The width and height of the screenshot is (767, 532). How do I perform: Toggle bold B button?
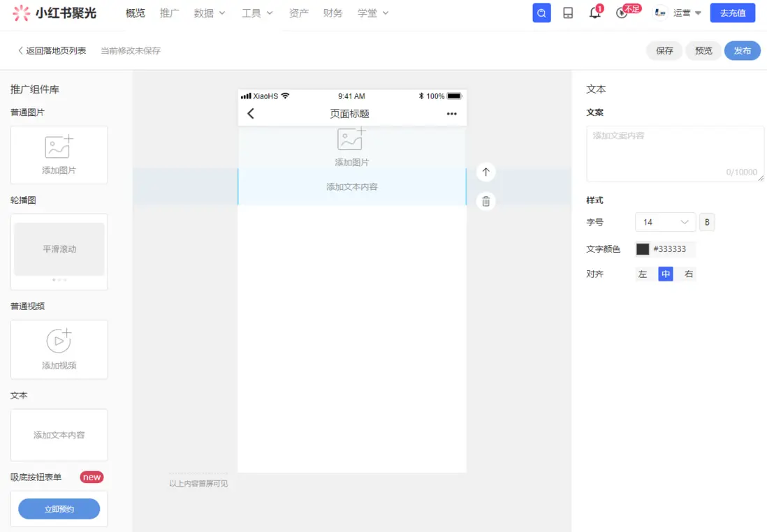[707, 222]
